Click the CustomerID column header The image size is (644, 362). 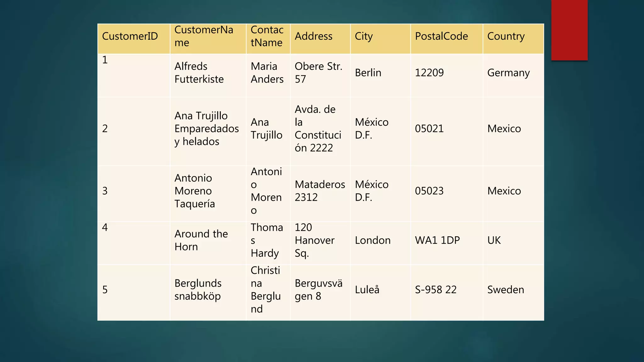[134, 39]
